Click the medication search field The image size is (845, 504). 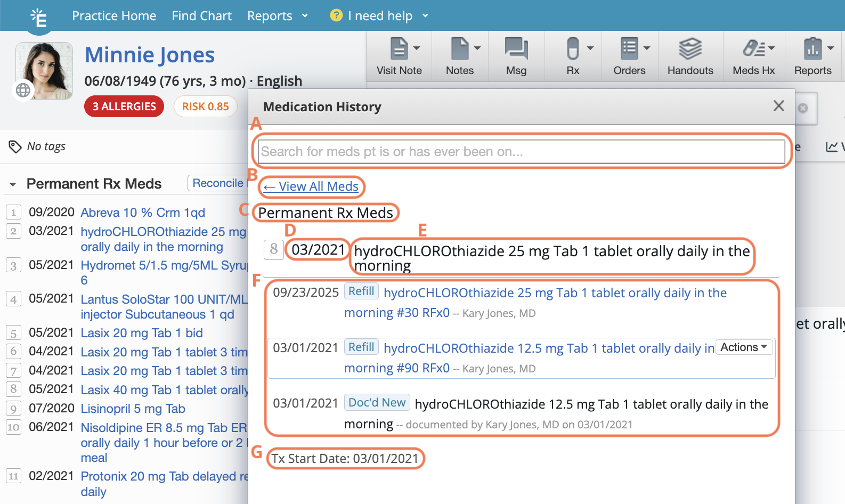(x=521, y=152)
